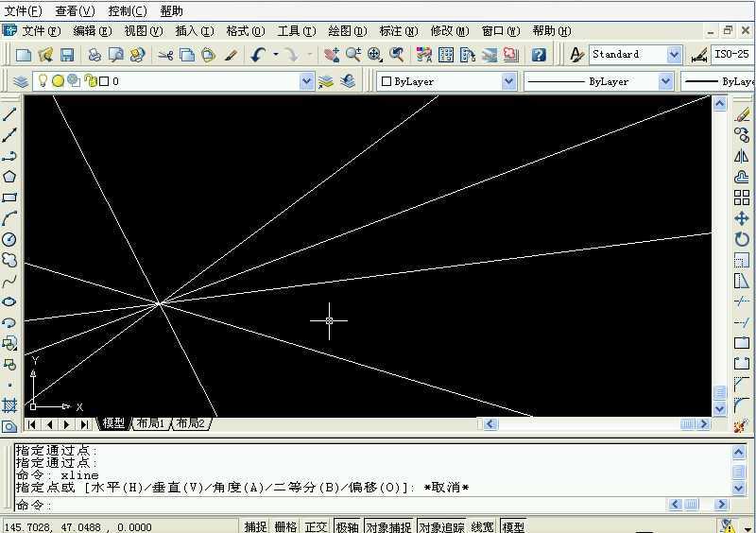
Task: Open the outer 查看(V) menu
Action: point(75,10)
